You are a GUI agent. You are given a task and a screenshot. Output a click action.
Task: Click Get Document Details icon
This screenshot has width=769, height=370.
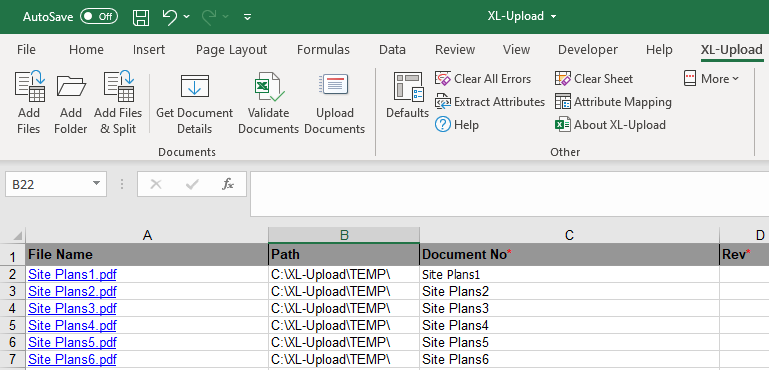tap(195, 86)
